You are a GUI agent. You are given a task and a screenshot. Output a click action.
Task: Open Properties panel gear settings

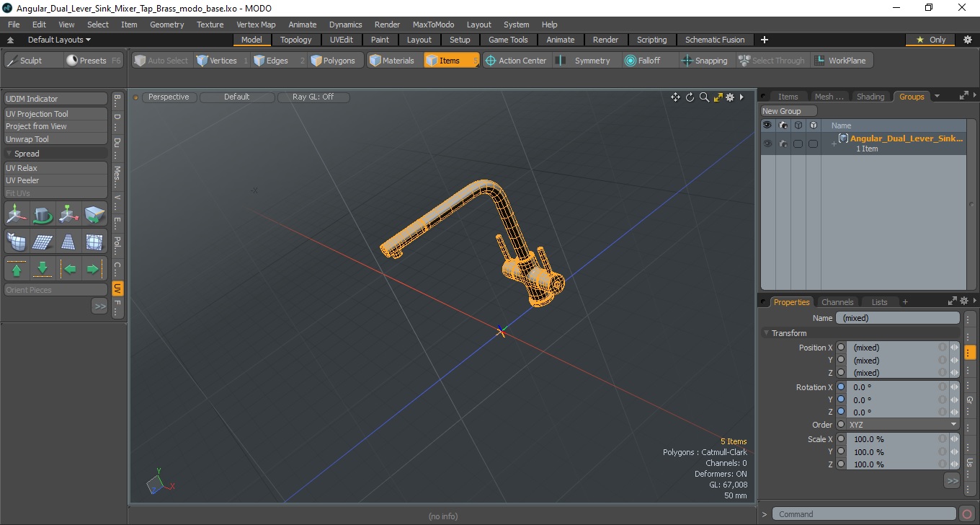[x=965, y=301]
